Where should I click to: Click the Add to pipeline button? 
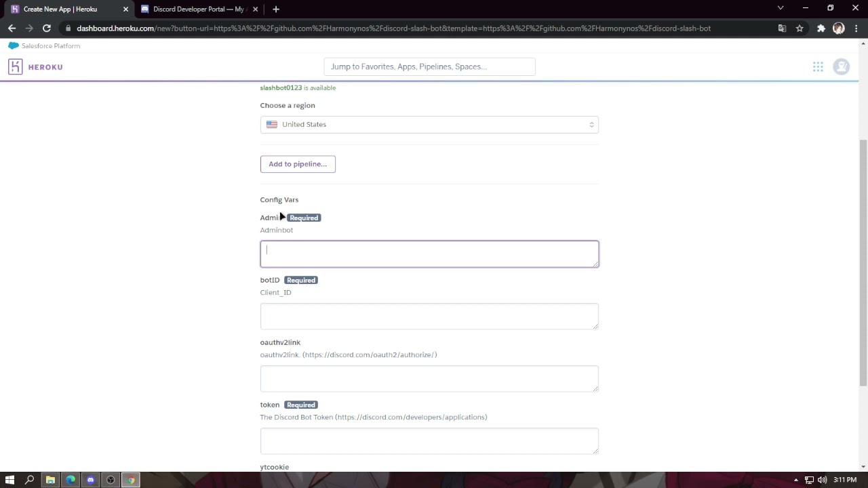click(x=298, y=163)
